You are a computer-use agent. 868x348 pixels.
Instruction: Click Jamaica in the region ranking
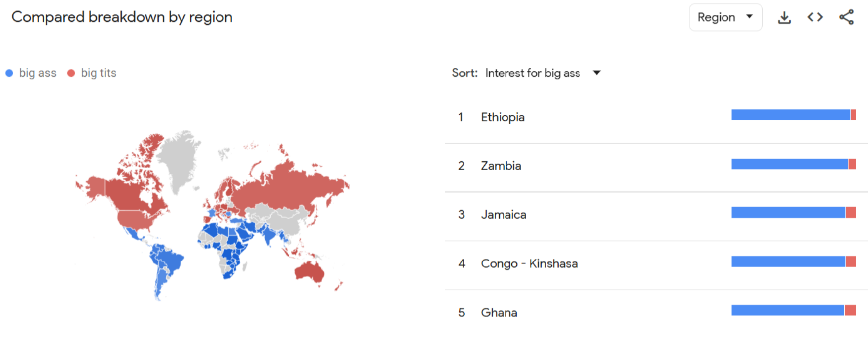(x=503, y=215)
